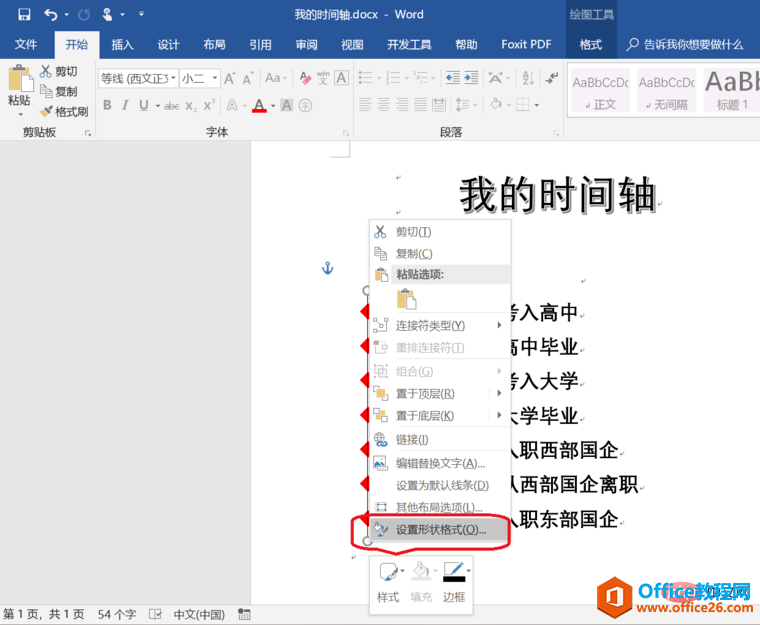Toggle Italic formatting
This screenshot has width=760, height=625.
point(125,106)
